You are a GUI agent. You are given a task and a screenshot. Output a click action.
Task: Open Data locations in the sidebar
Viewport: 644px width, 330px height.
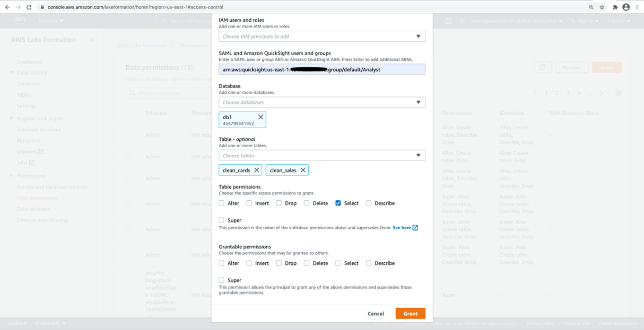(x=33, y=209)
